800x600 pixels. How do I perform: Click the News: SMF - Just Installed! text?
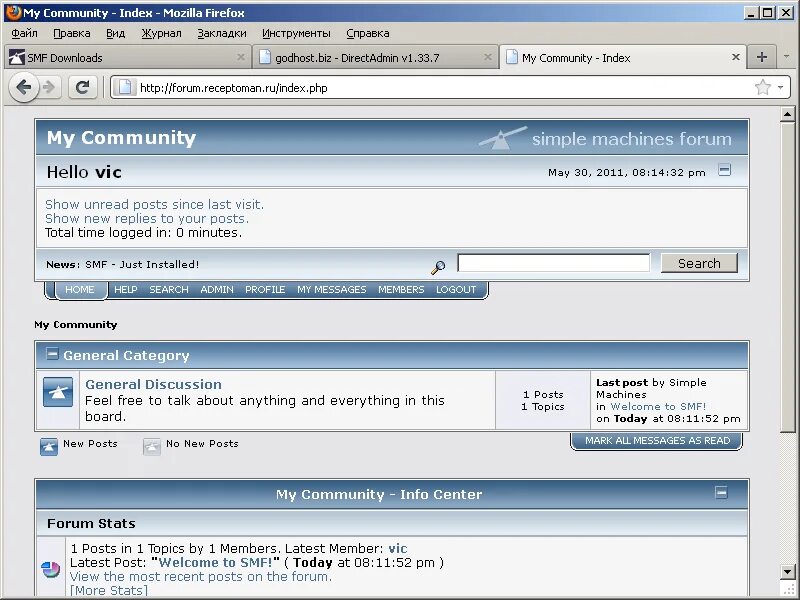(x=122, y=264)
